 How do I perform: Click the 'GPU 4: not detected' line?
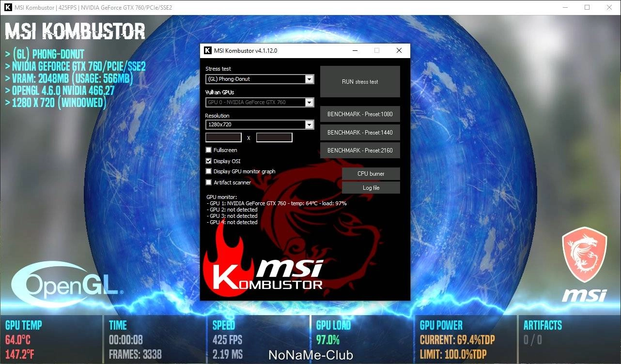(x=232, y=222)
